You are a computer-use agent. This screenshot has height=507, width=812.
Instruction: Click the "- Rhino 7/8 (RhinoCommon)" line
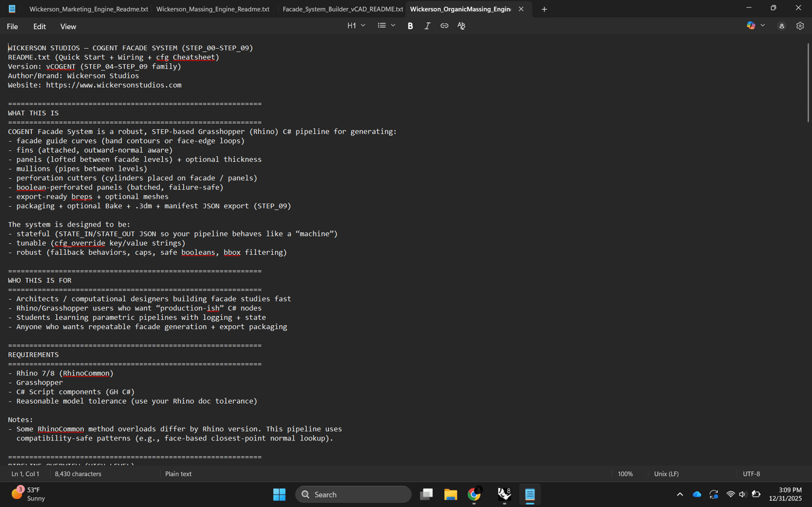61,373
